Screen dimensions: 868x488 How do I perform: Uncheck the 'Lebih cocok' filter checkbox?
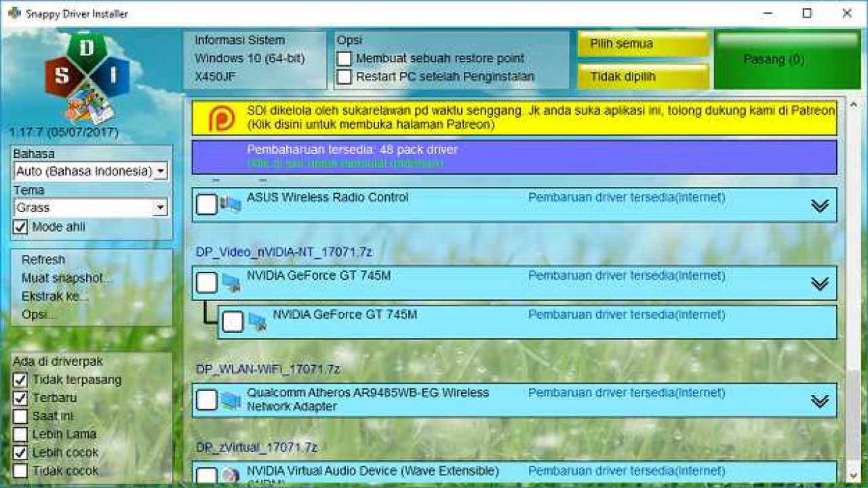coord(20,452)
